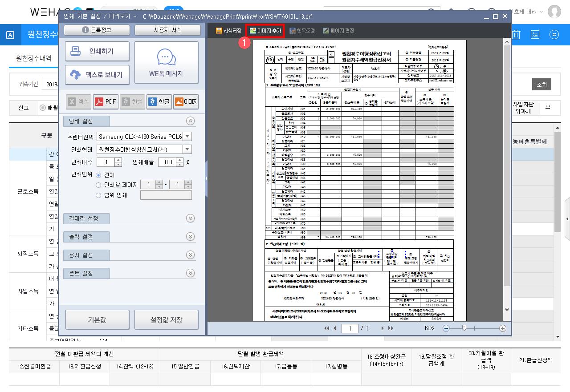The width and height of the screenshot is (570, 392).
Task: Select 인쇄할 페이지 radio option
Action: 98,185
